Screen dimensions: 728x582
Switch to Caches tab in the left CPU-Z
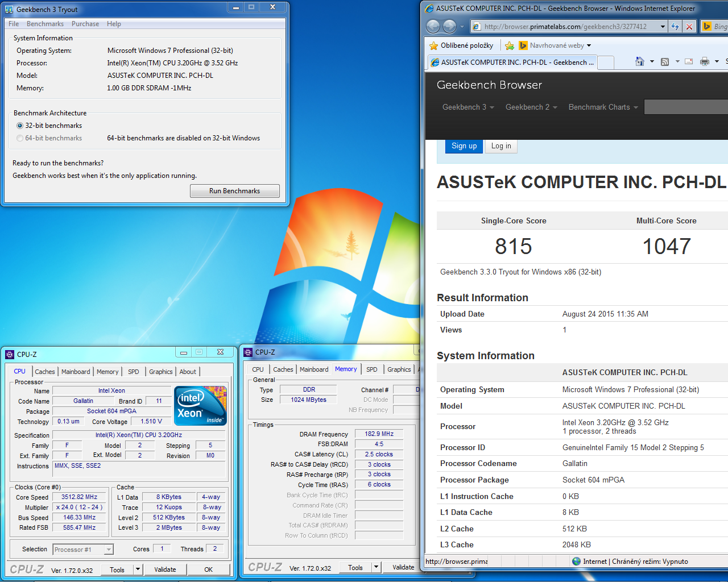tap(45, 372)
